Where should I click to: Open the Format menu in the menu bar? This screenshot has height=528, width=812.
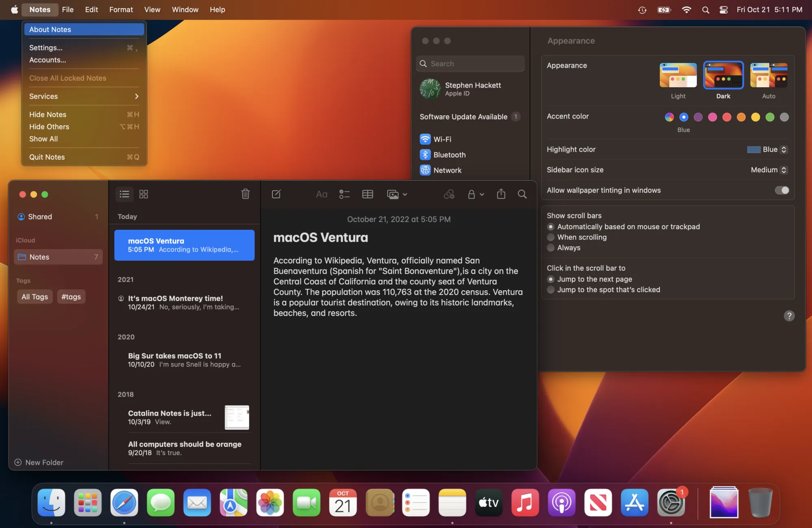click(121, 9)
